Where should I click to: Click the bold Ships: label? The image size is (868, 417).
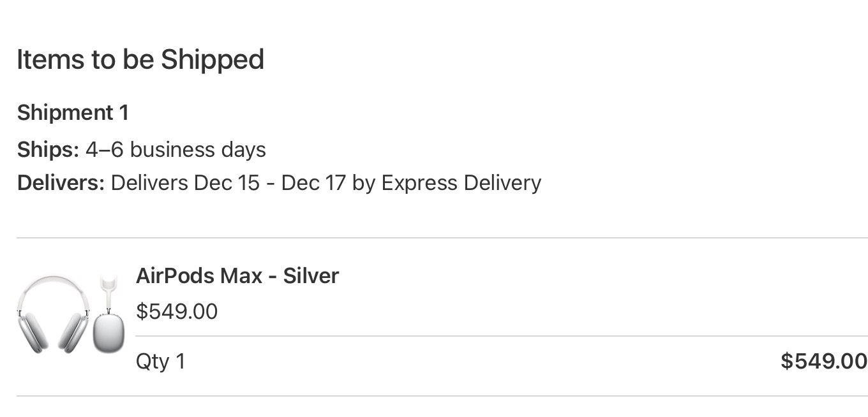click(x=48, y=150)
